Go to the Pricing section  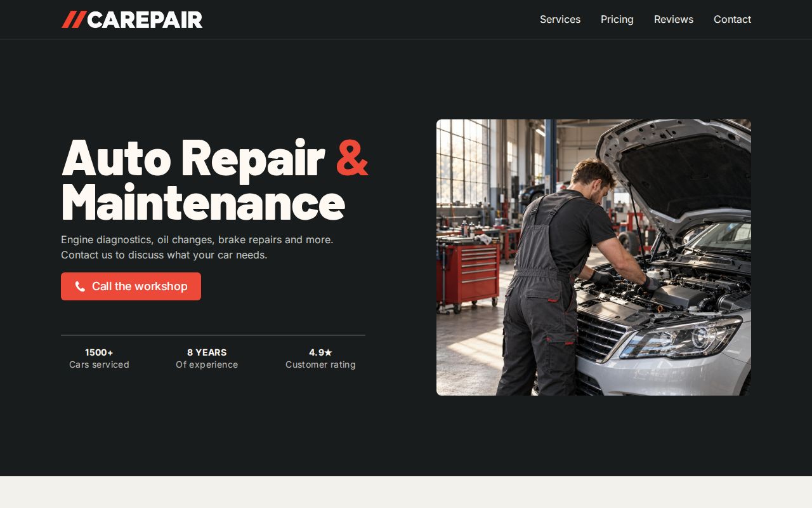point(617,20)
